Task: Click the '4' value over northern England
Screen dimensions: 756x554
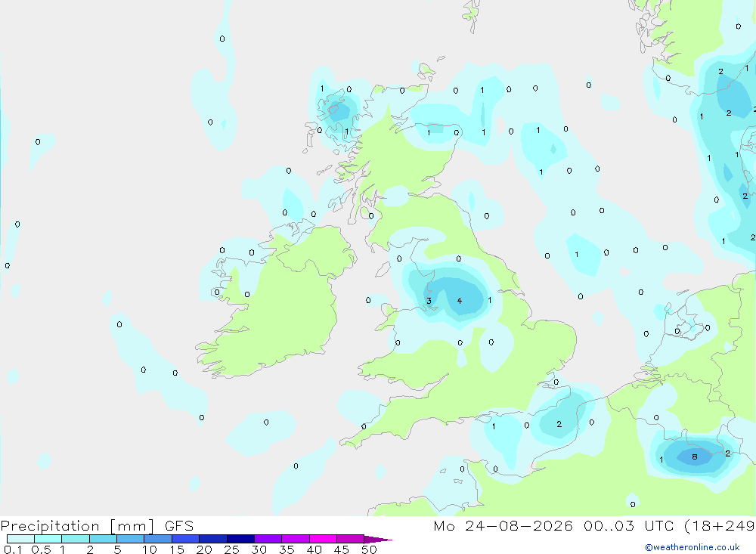Action: (x=460, y=301)
